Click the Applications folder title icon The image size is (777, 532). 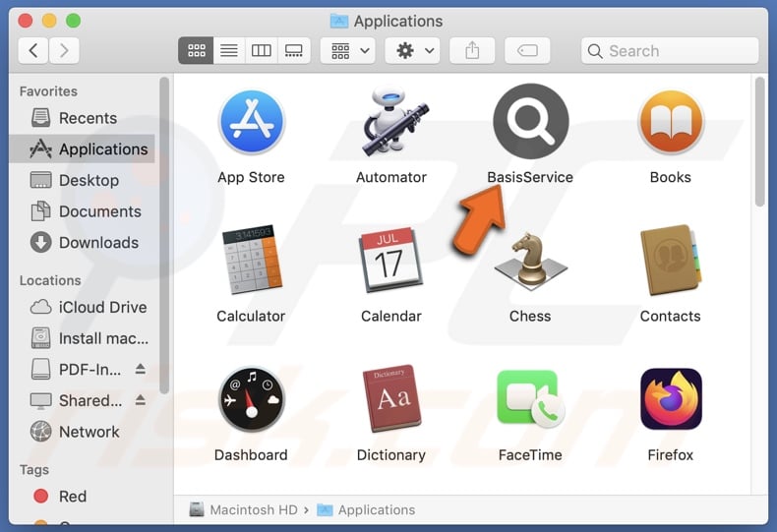coord(339,21)
